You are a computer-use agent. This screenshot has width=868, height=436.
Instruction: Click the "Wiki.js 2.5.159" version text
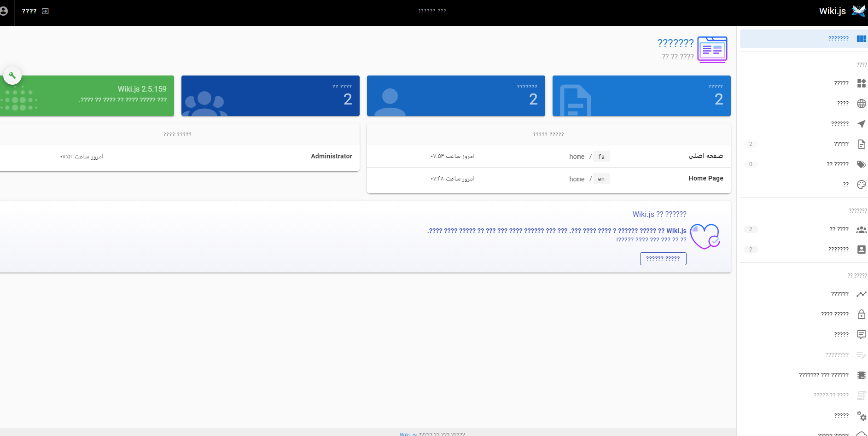coord(142,89)
